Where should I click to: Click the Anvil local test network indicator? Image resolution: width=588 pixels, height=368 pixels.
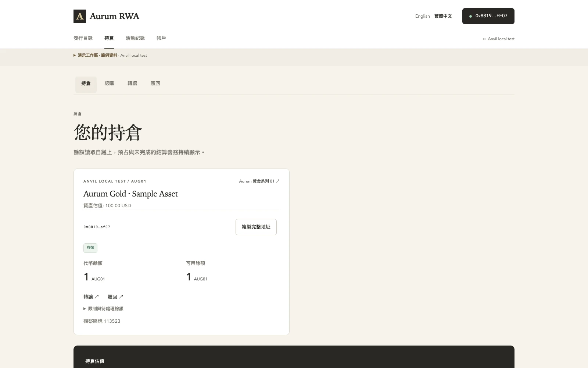pos(499,39)
